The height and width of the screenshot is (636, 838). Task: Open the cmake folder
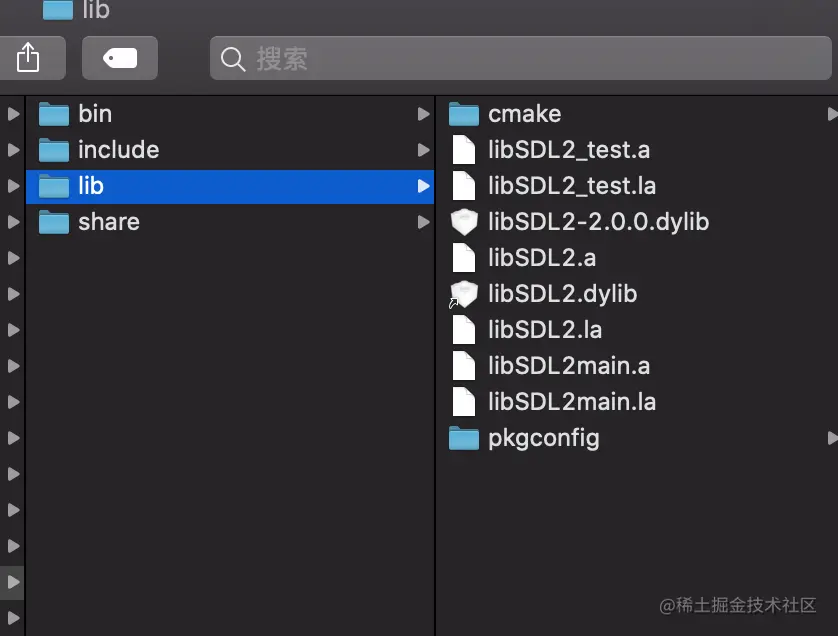click(637, 114)
